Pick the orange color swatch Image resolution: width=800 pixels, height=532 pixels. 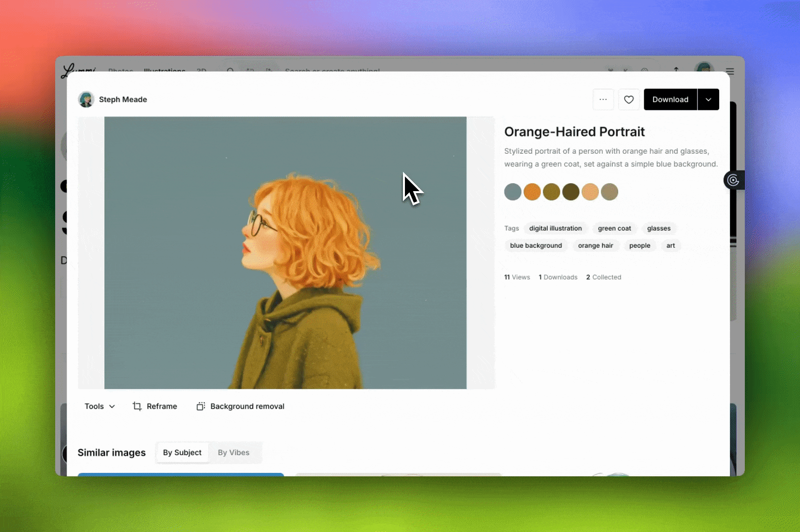click(532, 192)
